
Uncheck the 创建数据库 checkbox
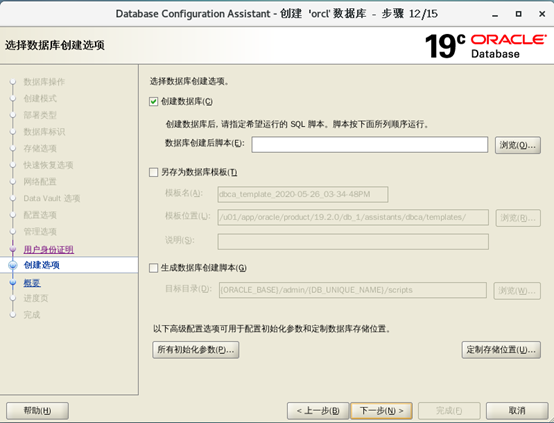pos(153,102)
